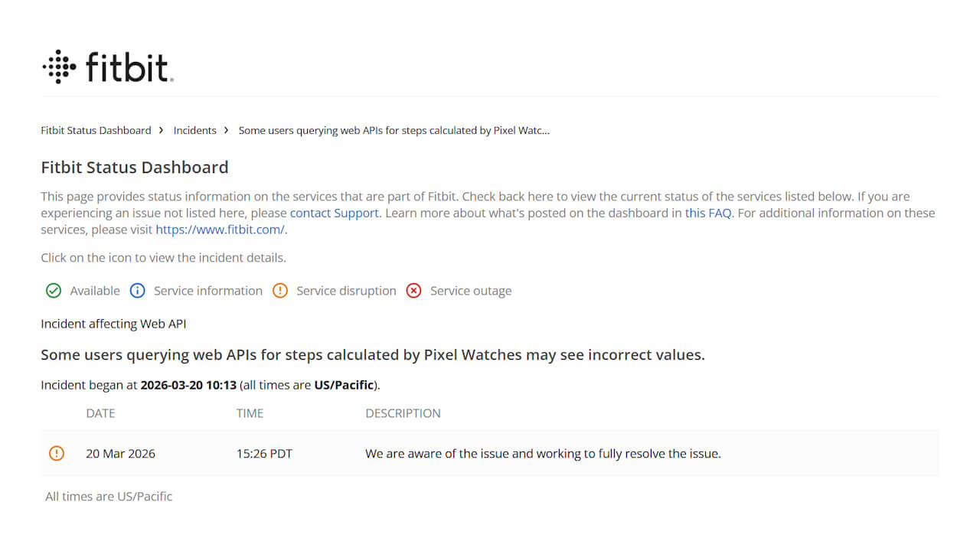Click the orange Service disruption legend icon
980x551 pixels.
tap(280, 291)
